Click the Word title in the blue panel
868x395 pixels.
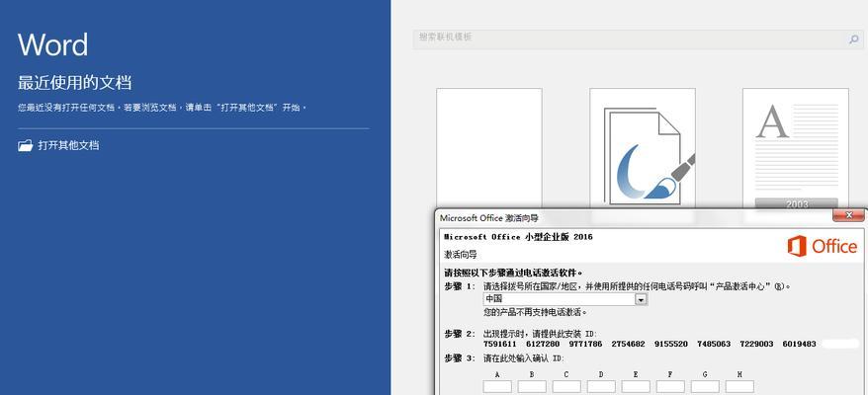point(52,44)
